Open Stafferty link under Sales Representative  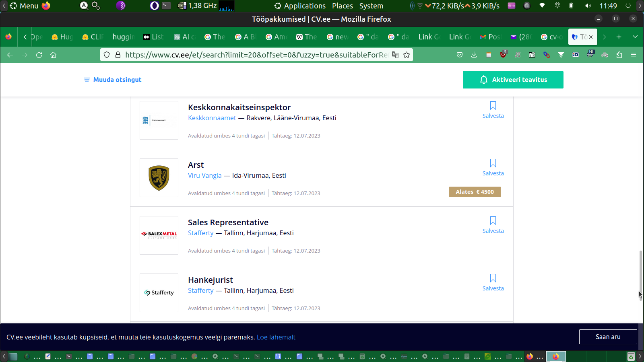point(201,233)
